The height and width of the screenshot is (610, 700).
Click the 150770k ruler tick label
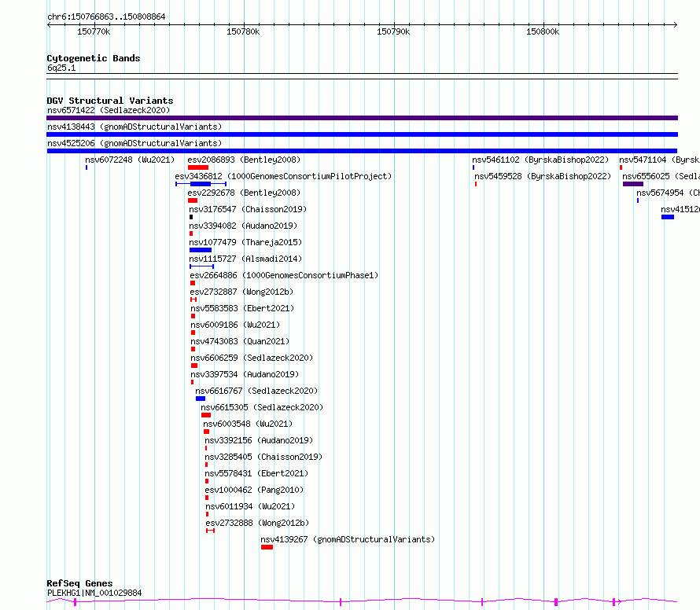94,31
